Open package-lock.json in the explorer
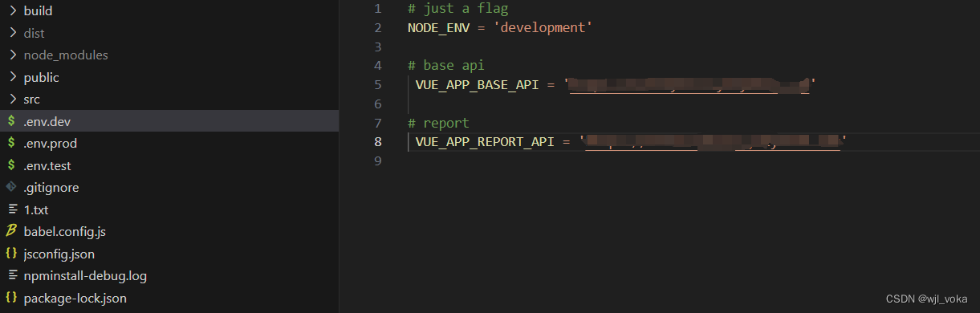980x313 pixels. tap(75, 298)
